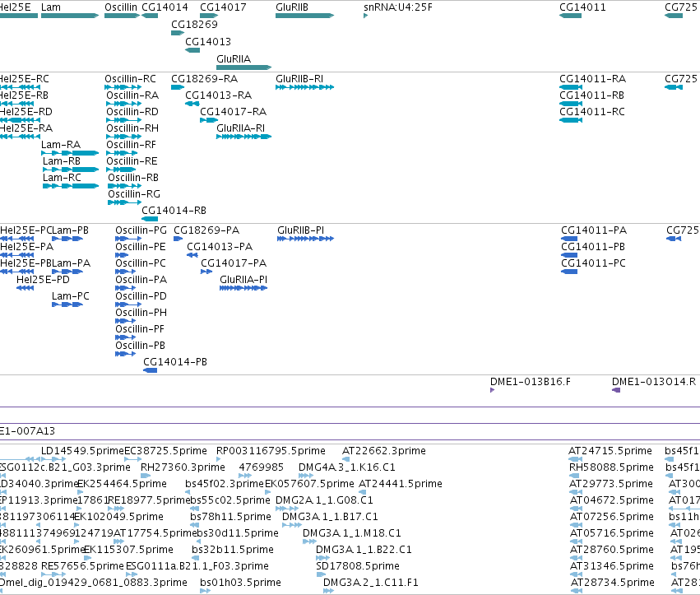
Task: Click the GluRIIA-RI transcript label
Action: pyautogui.click(x=241, y=128)
